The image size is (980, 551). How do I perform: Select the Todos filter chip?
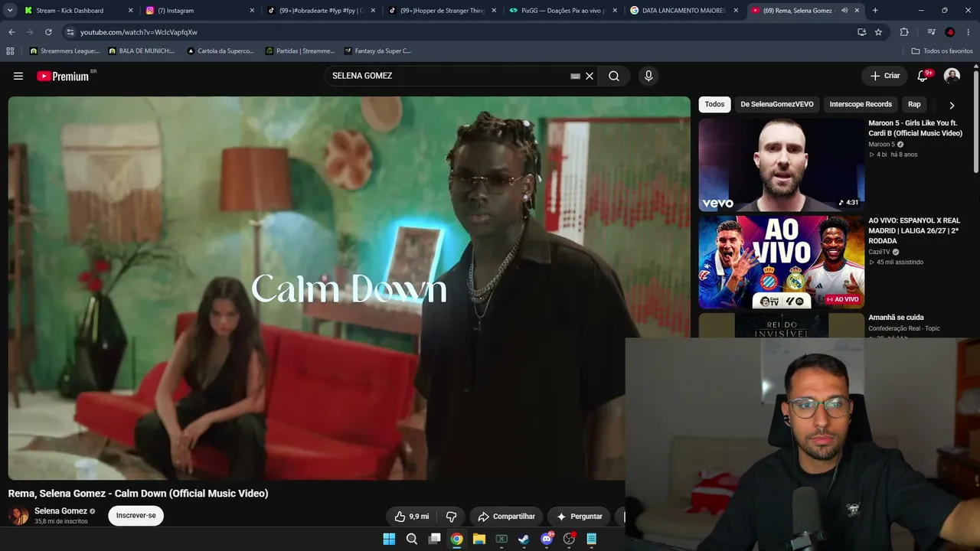pos(714,104)
